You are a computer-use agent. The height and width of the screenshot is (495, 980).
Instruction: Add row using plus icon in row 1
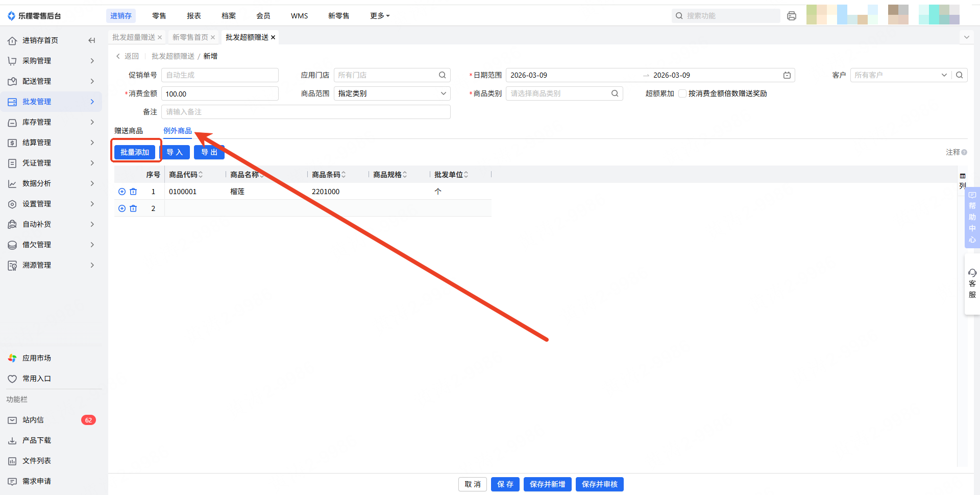[122, 192]
